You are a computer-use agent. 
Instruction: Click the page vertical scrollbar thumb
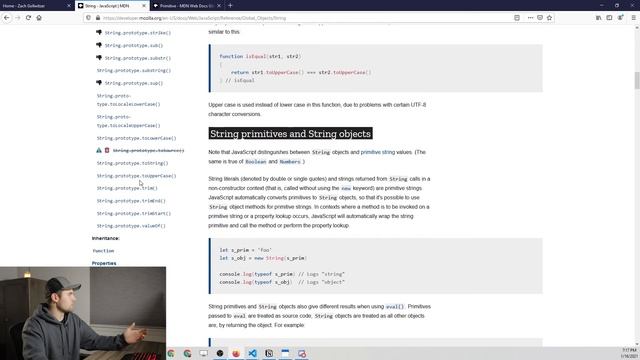tap(637, 80)
